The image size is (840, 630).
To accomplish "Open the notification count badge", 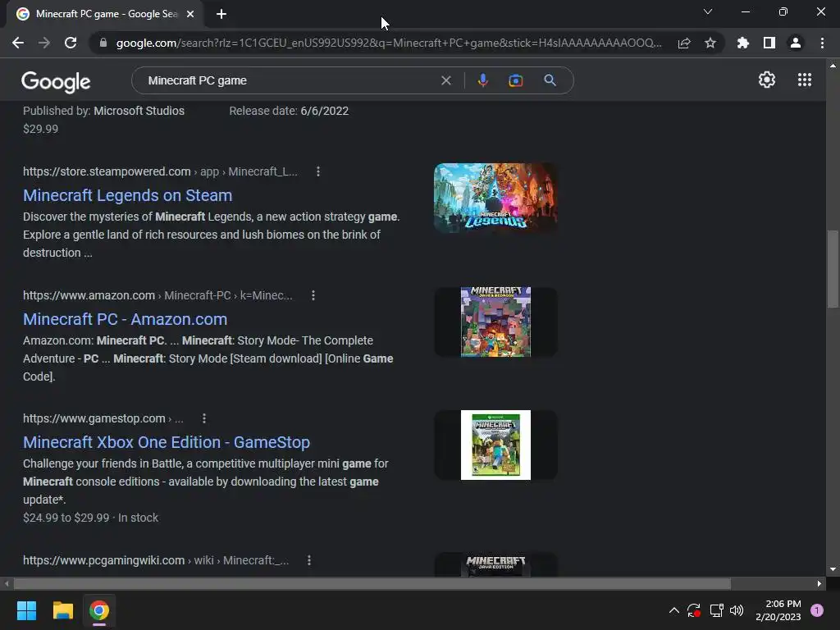I will tap(817, 610).
